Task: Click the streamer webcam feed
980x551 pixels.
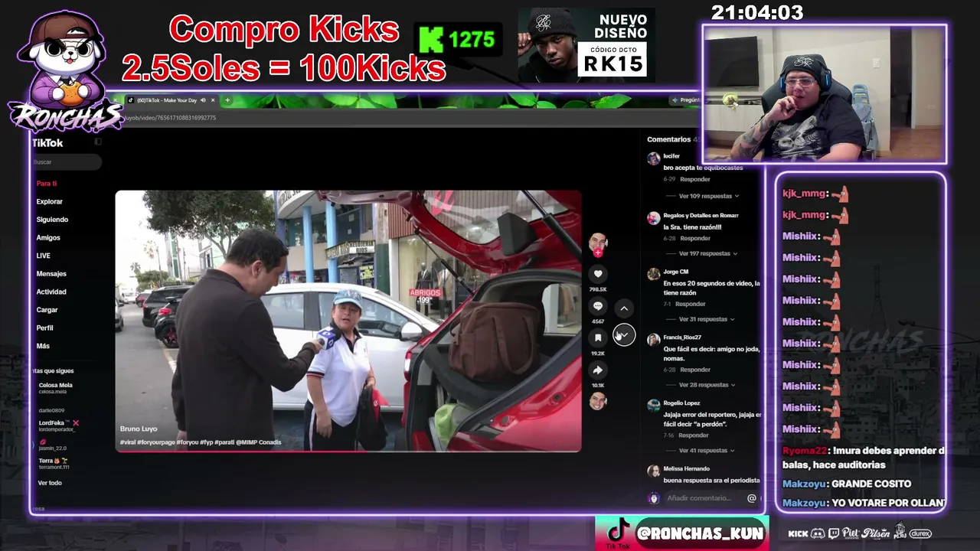Action: click(x=825, y=94)
